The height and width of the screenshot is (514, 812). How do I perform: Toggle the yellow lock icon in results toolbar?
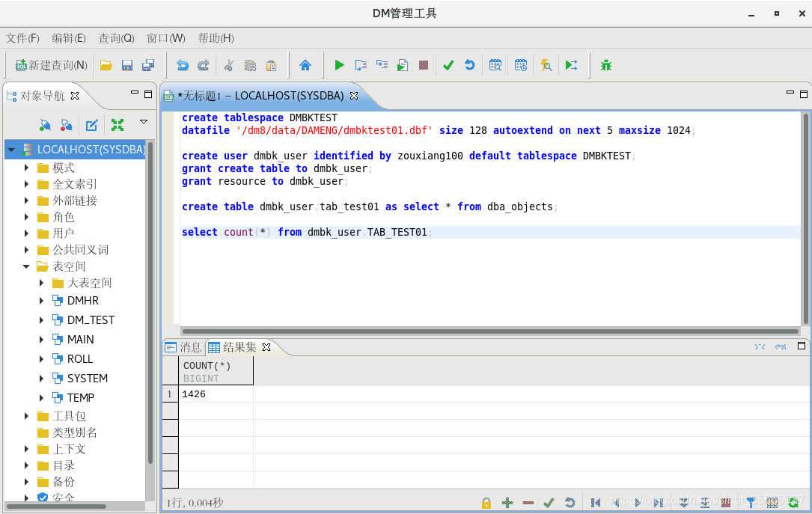click(x=486, y=503)
